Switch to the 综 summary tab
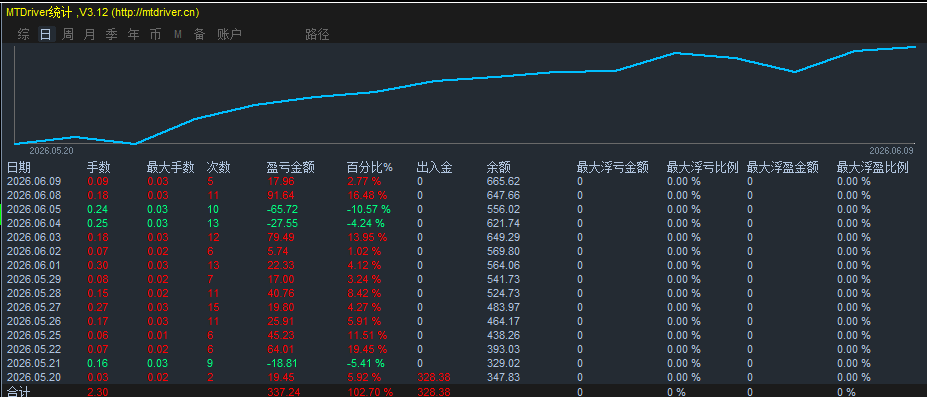 24,34
